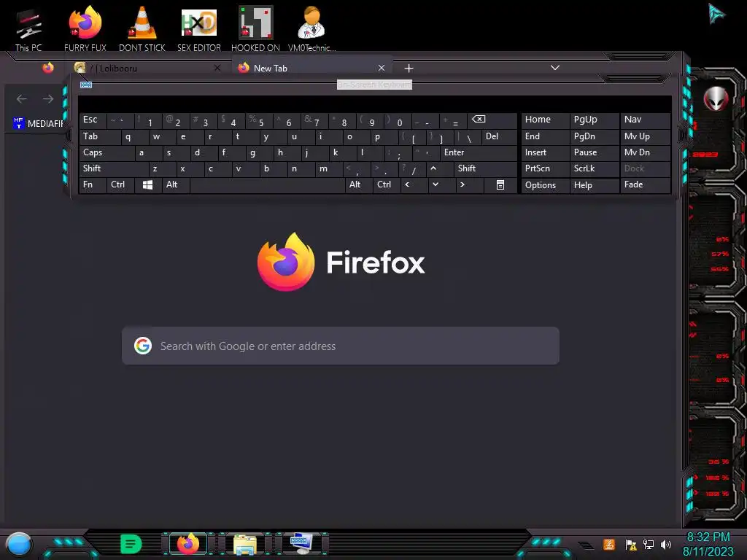
Task: Tap the right arrow key on-screen
Action: (x=470, y=184)
